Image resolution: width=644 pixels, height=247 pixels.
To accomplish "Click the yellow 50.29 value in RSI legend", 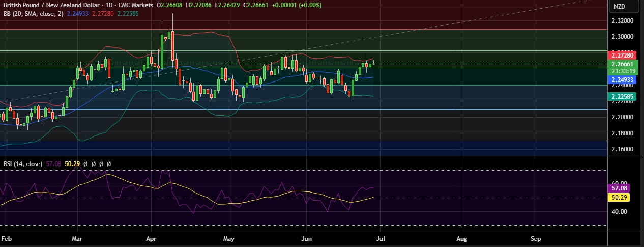I will [x=72, y=164].
